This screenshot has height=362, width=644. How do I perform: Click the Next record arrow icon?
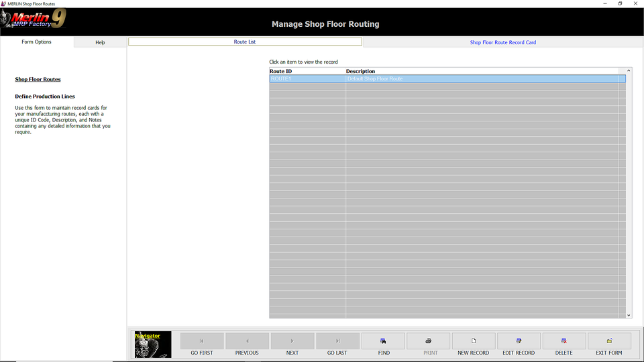292,341
